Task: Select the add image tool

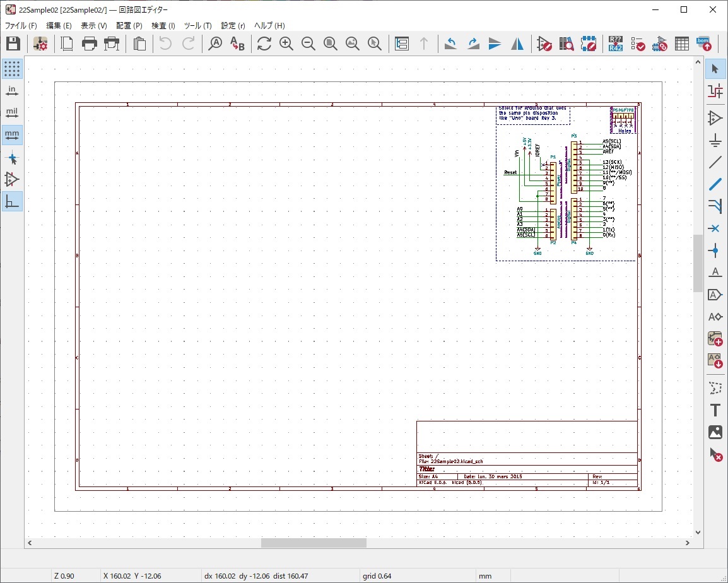Action: [715, 432]
